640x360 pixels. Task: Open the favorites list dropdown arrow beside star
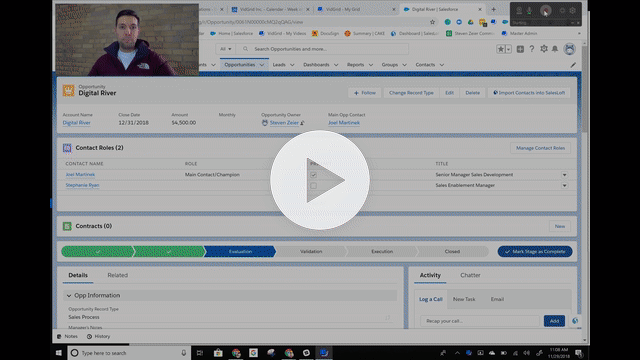tap(509, 49)
